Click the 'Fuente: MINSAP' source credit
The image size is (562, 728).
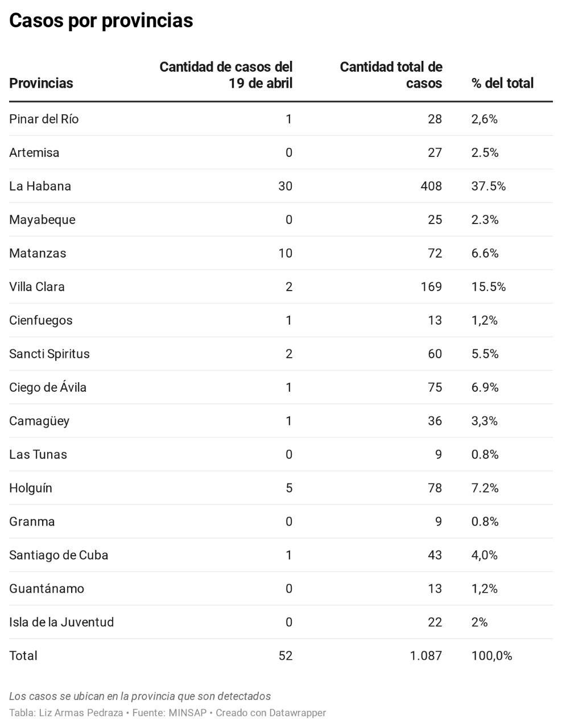point(170,713)
